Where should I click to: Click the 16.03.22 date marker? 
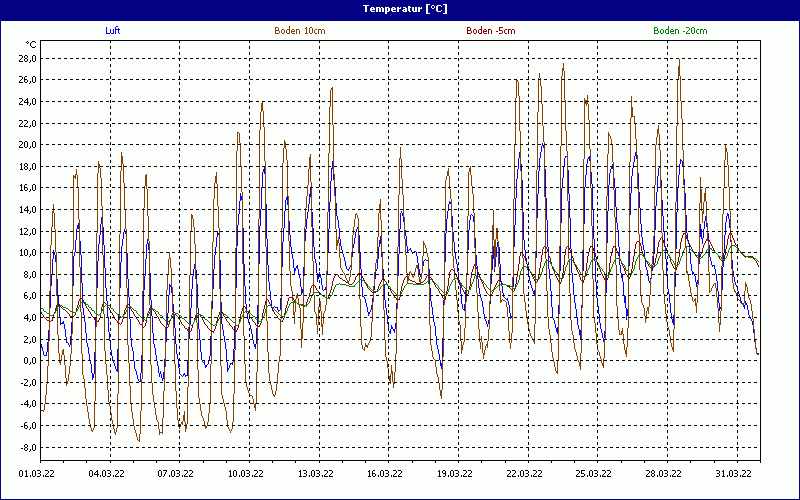[384, 474]
